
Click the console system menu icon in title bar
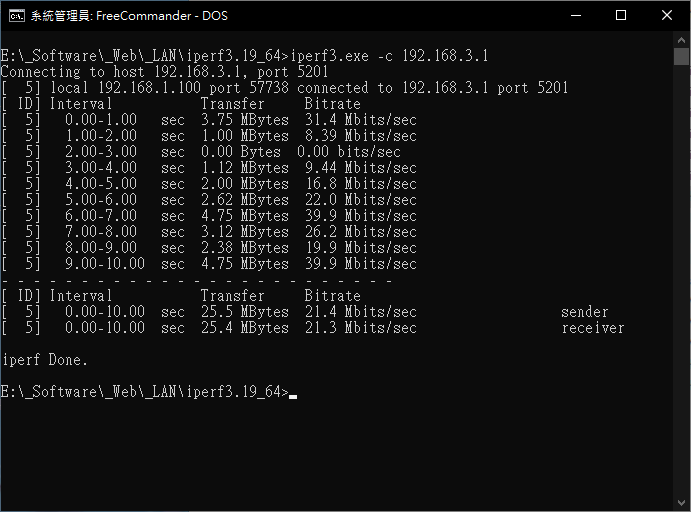click(17, 16)
